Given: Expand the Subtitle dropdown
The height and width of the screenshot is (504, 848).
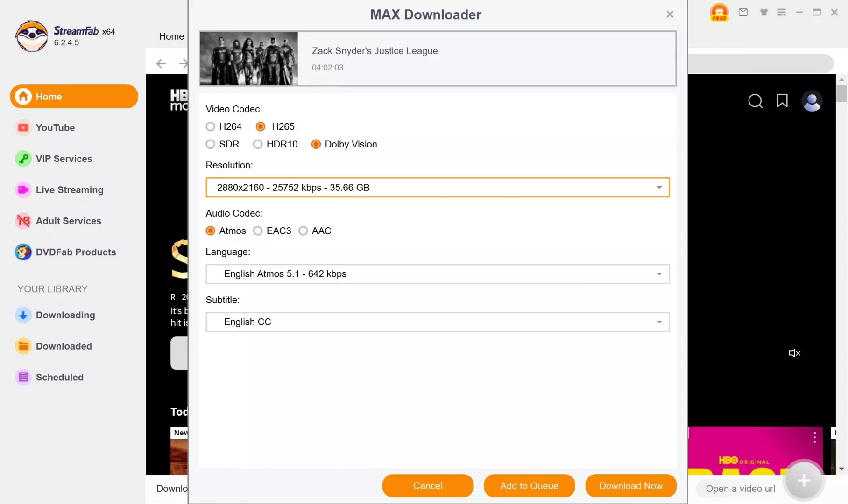Looking at the screenshot, I should click(x=659, y=322).
